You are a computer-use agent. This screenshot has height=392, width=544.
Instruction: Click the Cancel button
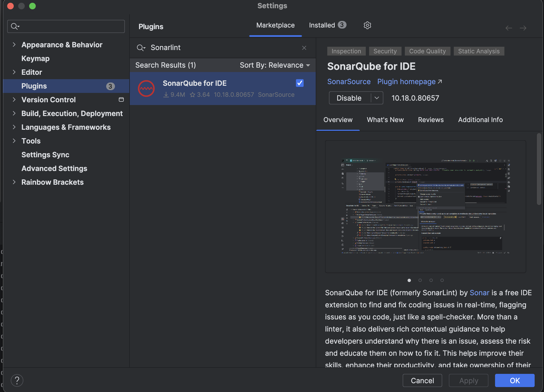point(422,380)
